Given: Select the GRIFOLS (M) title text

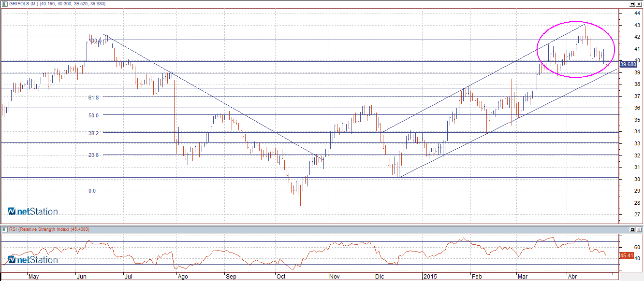Looking at the screenshot, I should click(x=23, y=4).
